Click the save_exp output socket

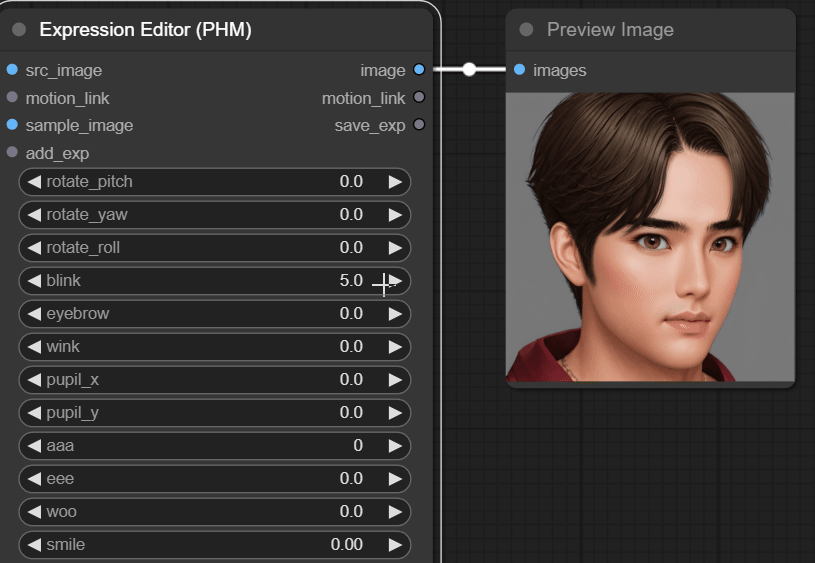tap(419, 125)
